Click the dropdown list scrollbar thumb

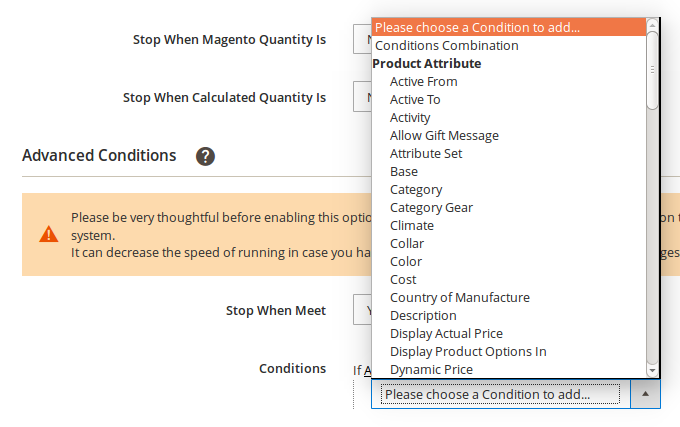[652, 68]
